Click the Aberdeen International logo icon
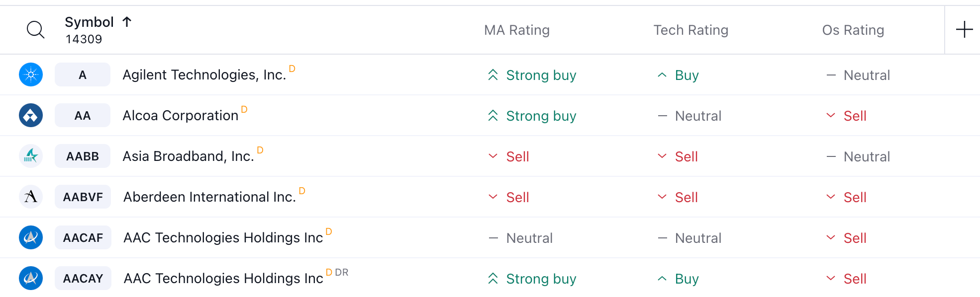The width and height of the screenshot is (980, 297). pos(31,197)
